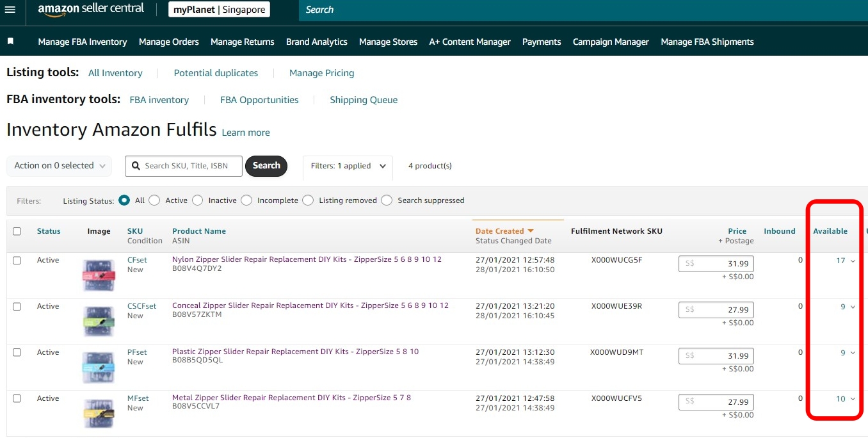
Task: Tick the checkbox for the CSCFset row
Action: (17, 307)
